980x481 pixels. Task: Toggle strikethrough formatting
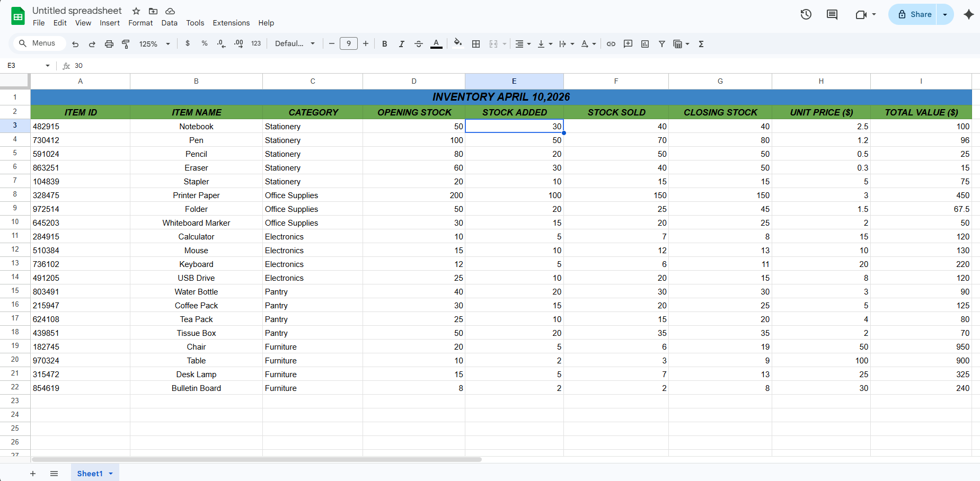pyautogui.click(x=419, y=44)
